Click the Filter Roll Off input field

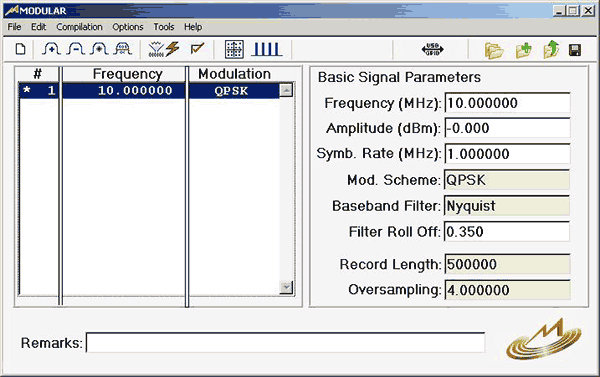(507, 232)
